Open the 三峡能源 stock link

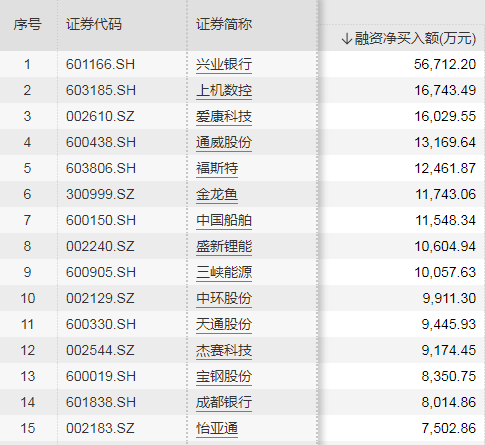pyautogui.click(x=224, y=272)
